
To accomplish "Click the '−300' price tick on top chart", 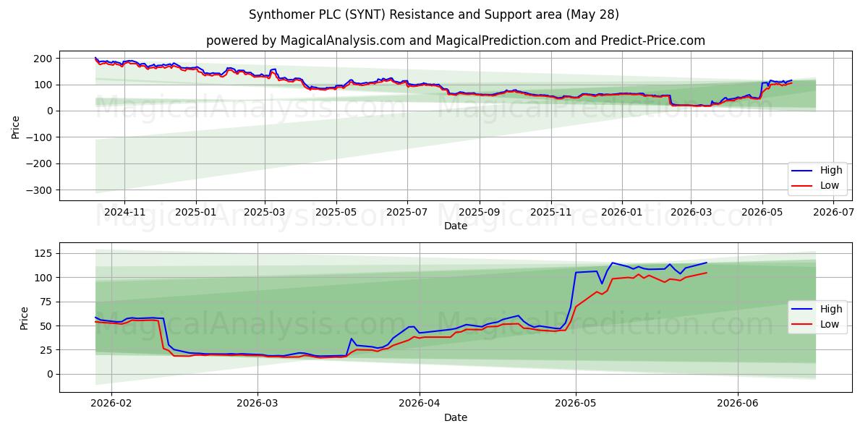I will [40, 190].
